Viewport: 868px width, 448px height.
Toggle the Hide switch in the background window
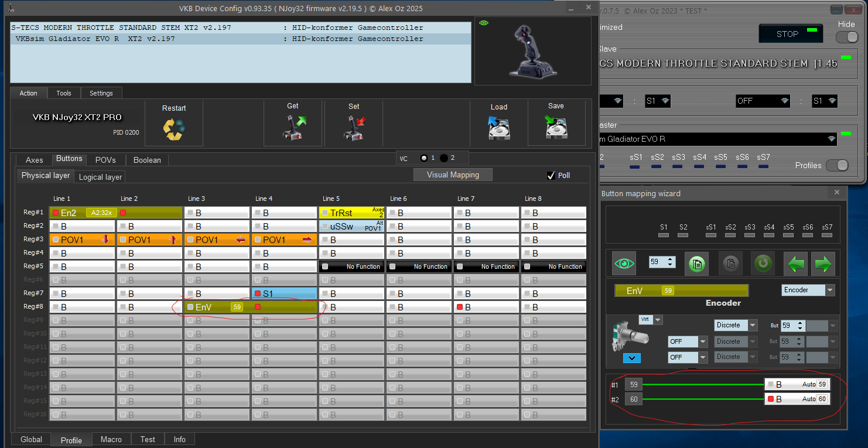coord(847,37)
